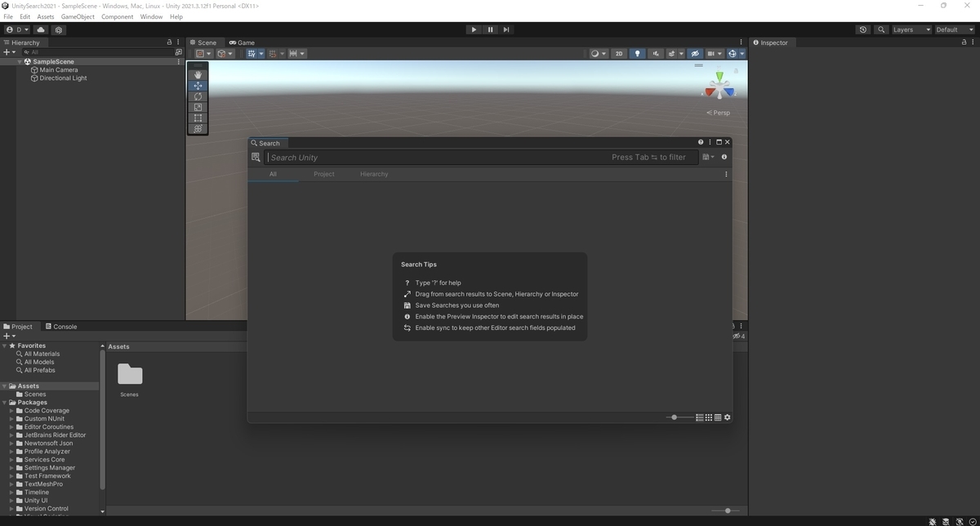Open the Search window settings gear
The image size is (980, 526).
pyautogui.click(x=726, y=417)
